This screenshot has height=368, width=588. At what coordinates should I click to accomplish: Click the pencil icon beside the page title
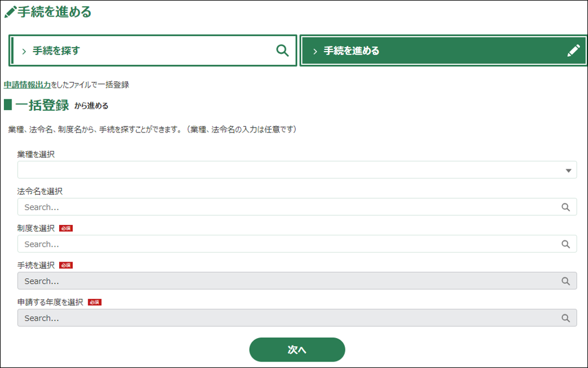[x=10, y=12]
